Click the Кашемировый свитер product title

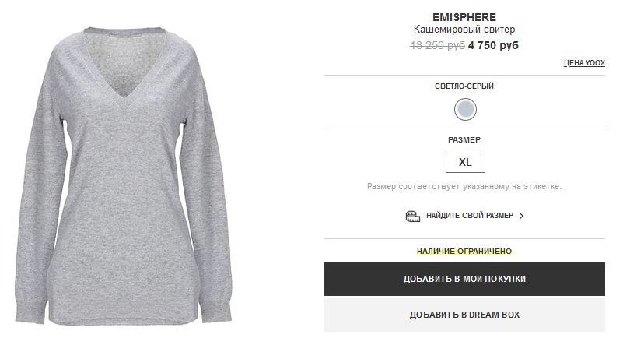point(464,30)
